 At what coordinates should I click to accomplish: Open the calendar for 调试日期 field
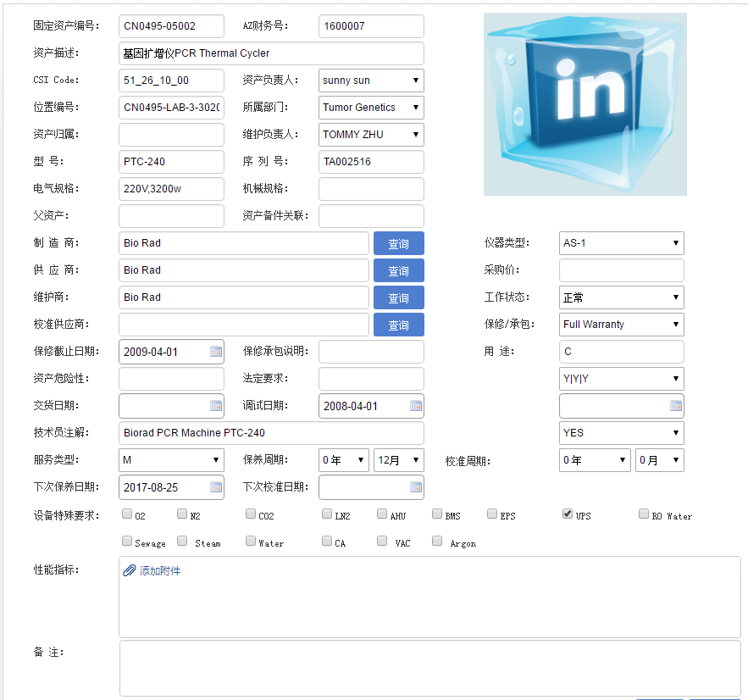(x=416, y=406)
